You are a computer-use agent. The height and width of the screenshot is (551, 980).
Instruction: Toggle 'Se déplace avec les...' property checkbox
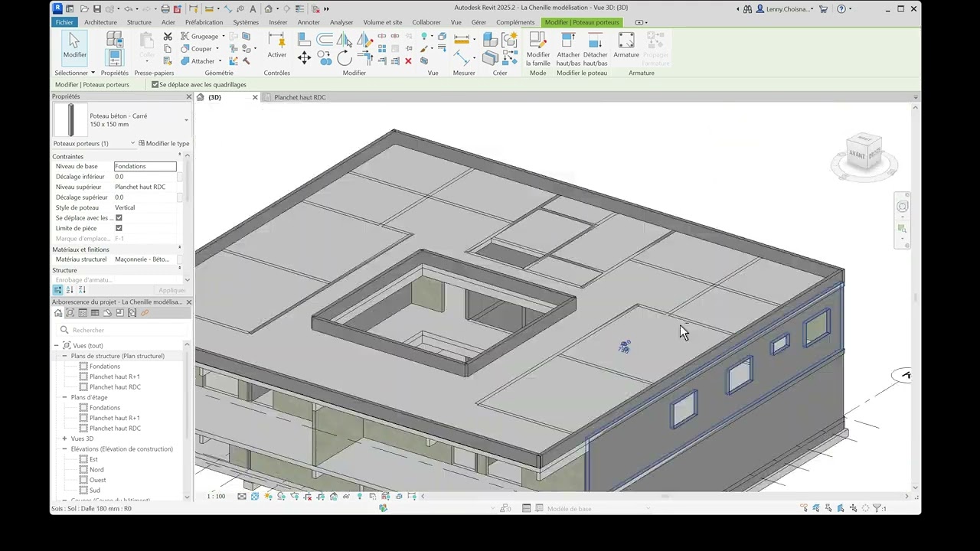(119, 218)
